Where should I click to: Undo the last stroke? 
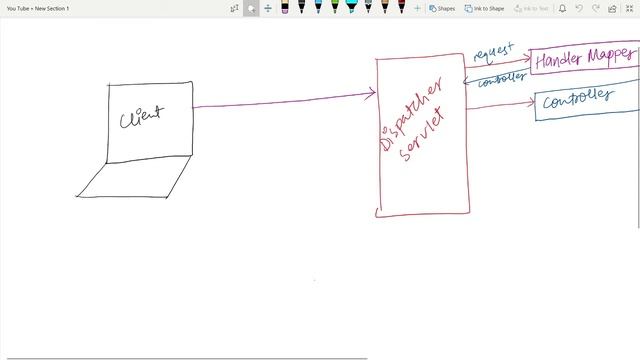[x=579, y=8]
